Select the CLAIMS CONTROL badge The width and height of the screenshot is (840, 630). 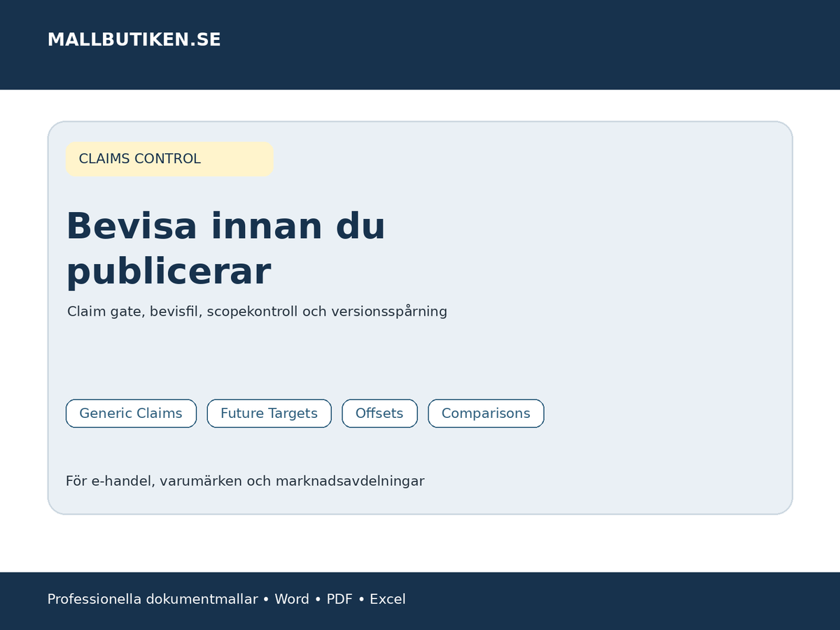[x=169, y=159]
